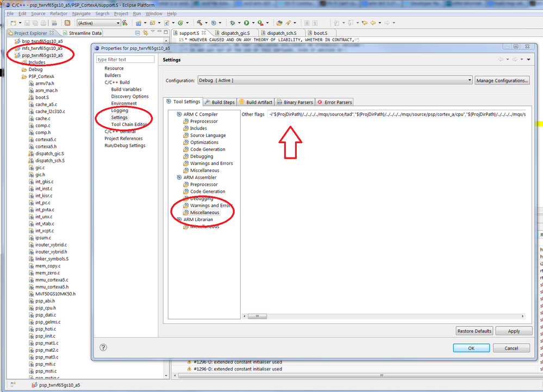Open Eclipse Search with the flashlight icon
Viewport: 543px width, 392px height.
286,22
